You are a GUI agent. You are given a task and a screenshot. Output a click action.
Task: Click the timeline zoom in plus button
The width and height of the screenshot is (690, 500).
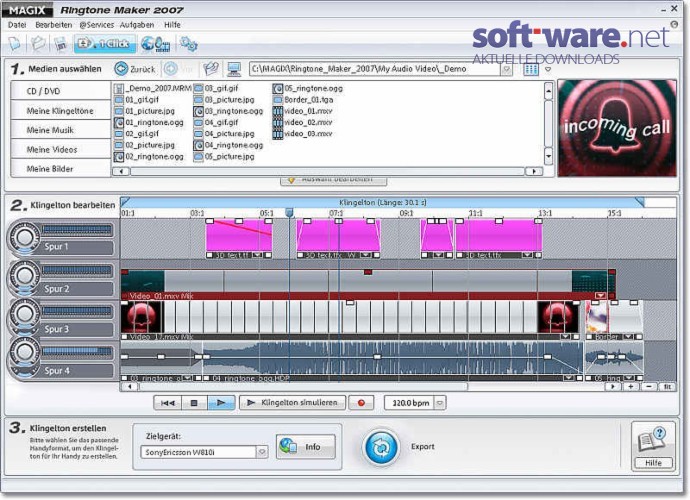pyautogui.click(x=631, y=386)
